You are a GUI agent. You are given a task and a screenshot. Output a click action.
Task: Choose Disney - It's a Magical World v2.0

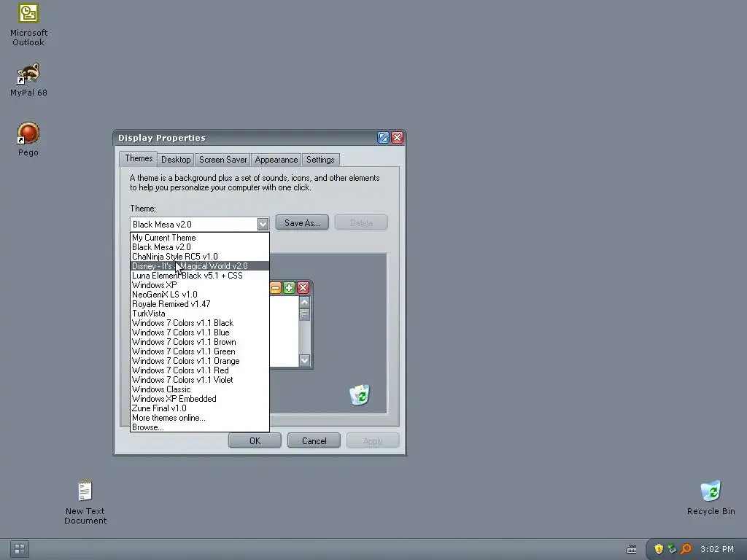(200, 266)
